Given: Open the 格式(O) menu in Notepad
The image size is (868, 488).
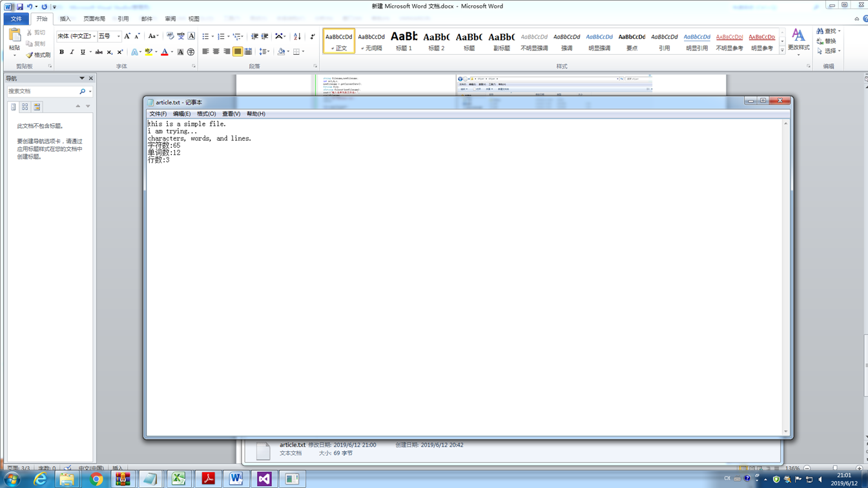Looking at the screenshot, I should click(207, 114).
